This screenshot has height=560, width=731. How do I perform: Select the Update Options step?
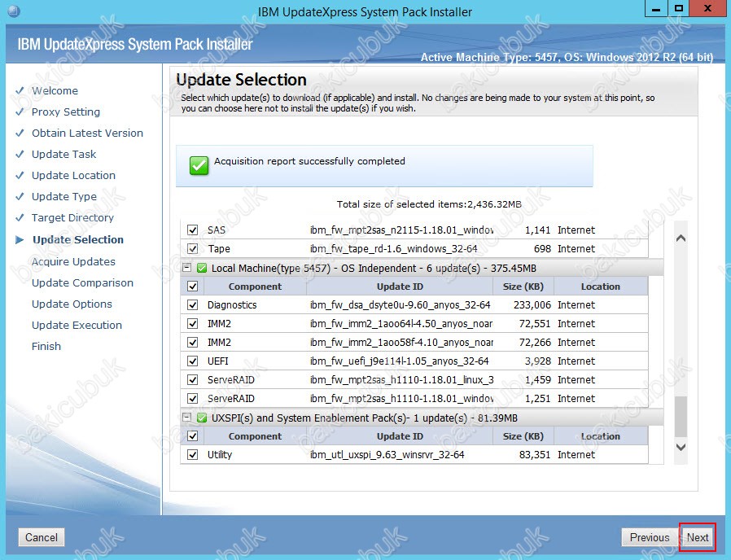pyautogui.click(x=72, y=304)
